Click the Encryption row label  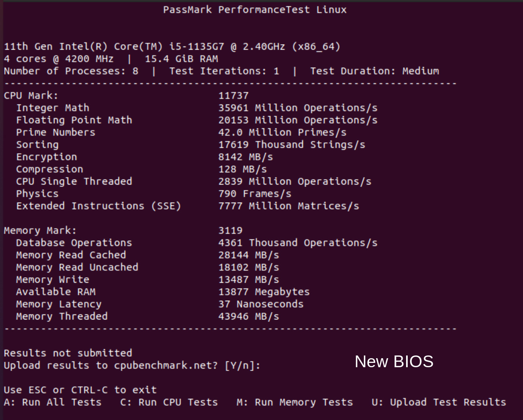coord(47,157)
